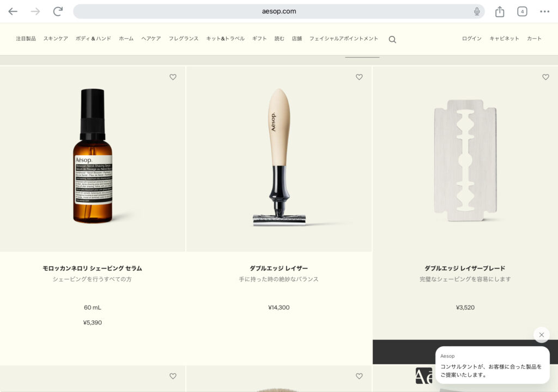This screenshot has width=558, height=392.
Task: Favorite the モロッカンネロリ シェービング セラム product
Action: point(173,77)
